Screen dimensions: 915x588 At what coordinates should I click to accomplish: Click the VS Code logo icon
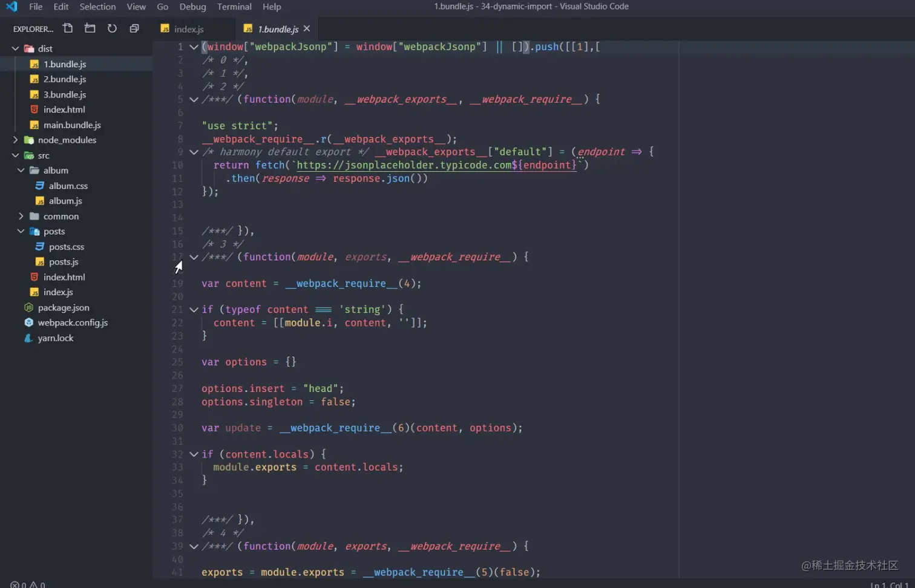pyautogui.click(x=11, y=7)
